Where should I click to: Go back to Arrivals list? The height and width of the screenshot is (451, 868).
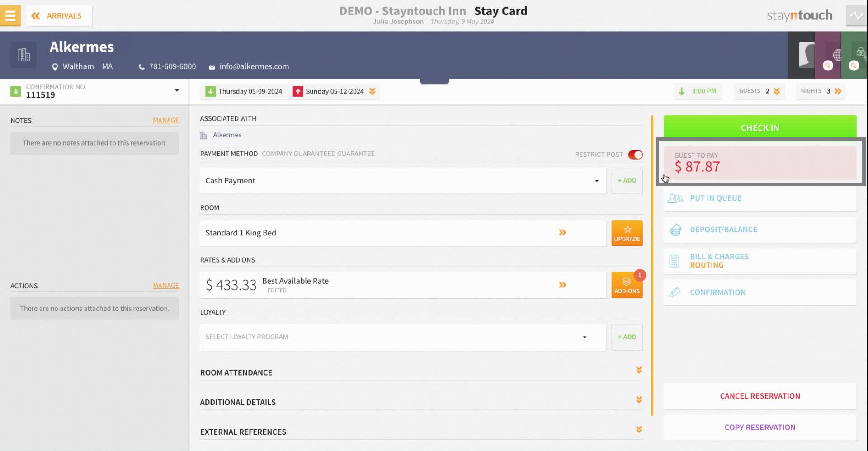coord(59,16)
